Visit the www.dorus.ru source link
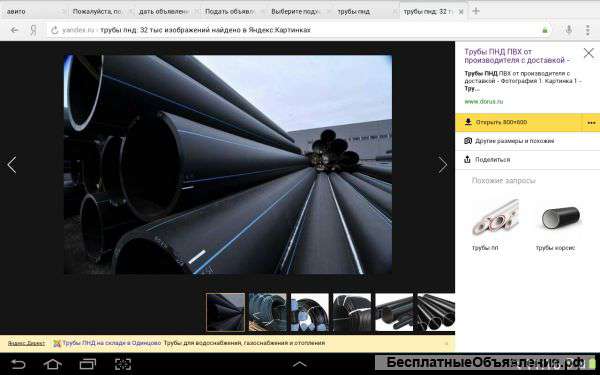This screenshot has width=600, height=375. [484, 101]
